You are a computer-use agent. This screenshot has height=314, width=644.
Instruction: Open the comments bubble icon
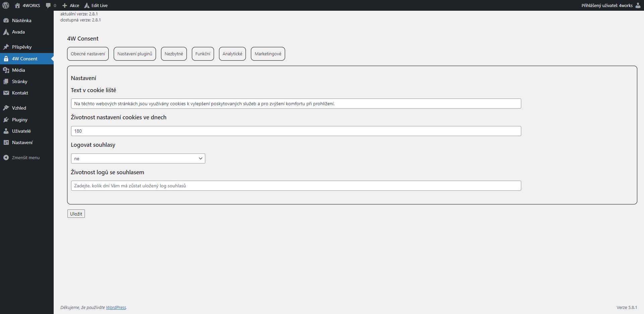(48, 5)
